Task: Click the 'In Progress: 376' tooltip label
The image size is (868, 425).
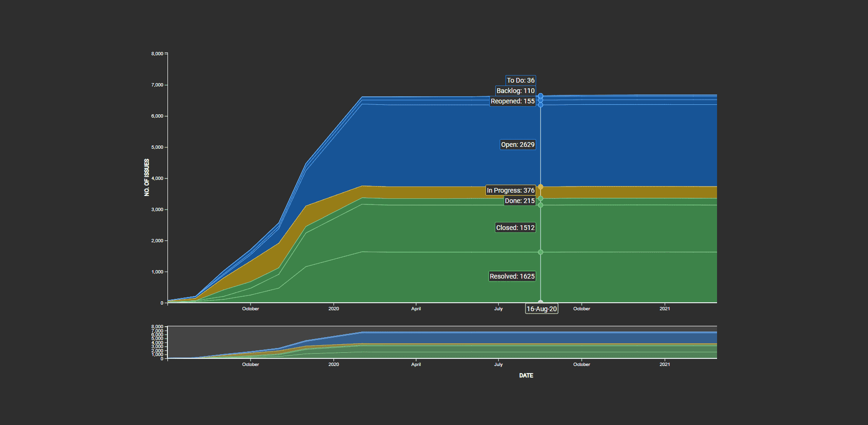Action: tap(511, 190)
